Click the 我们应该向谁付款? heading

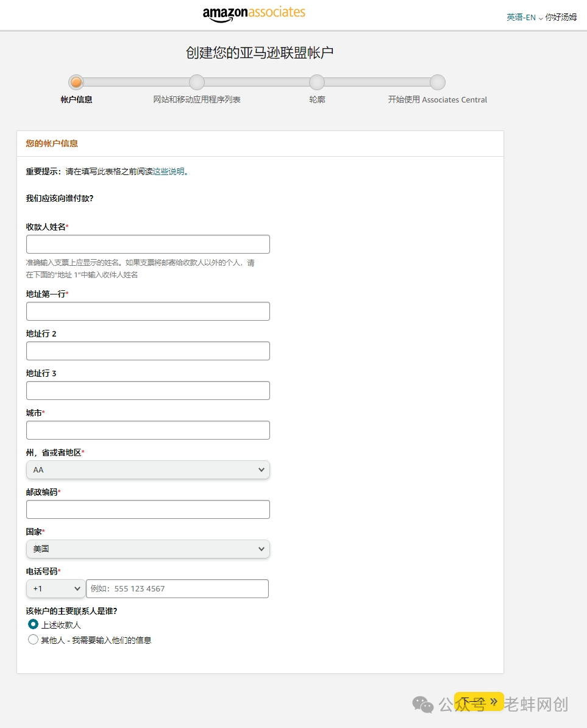click(59, 198)
